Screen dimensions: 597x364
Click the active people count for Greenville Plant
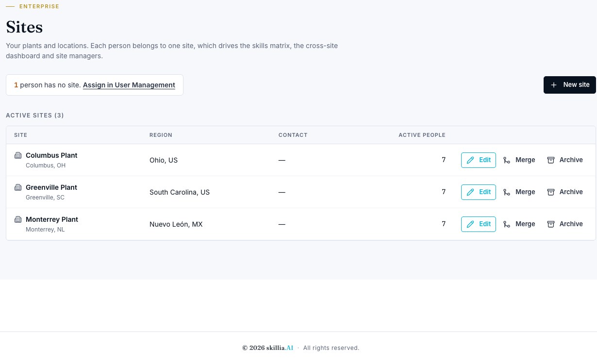444,192
